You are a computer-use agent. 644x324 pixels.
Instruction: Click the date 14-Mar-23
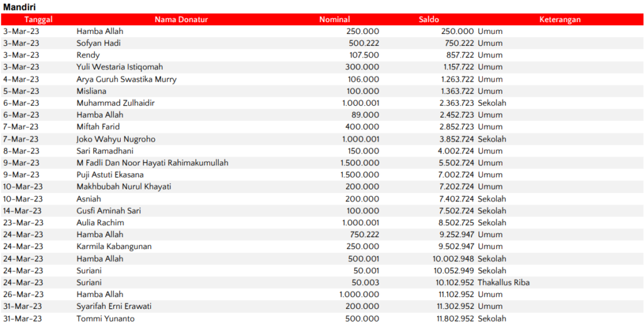[x=22, y=211]
